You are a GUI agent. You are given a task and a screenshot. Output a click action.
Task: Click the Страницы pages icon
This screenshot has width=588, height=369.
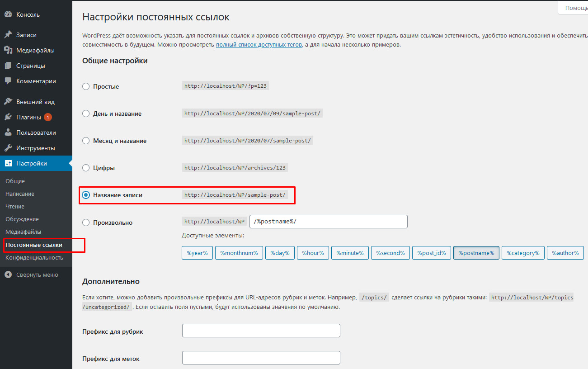(8, 66)
